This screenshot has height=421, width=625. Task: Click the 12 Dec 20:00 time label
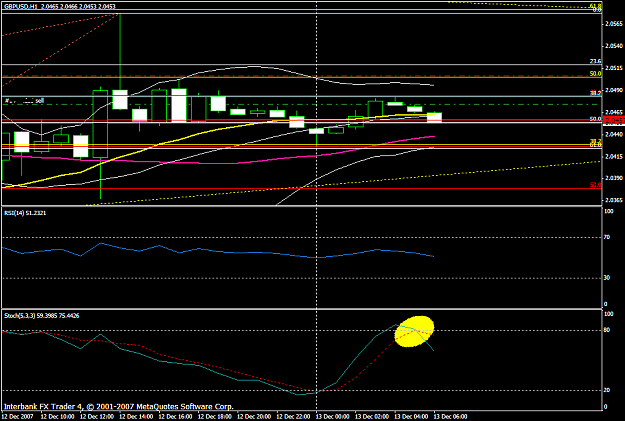tap(254, 417)
